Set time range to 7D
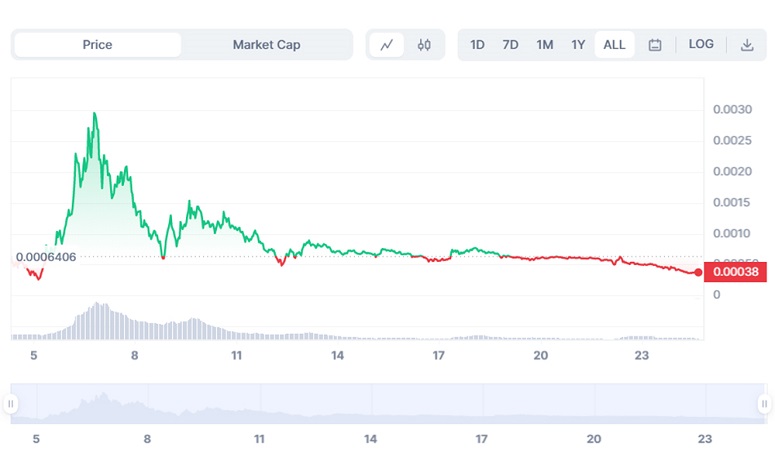 point(510,45)
